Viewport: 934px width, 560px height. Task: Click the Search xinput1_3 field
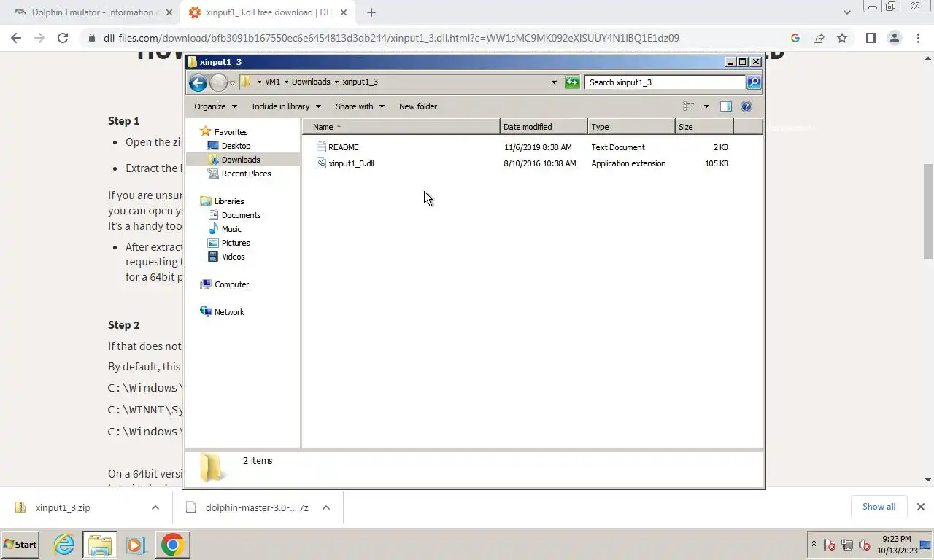click(x=665, y=82)
